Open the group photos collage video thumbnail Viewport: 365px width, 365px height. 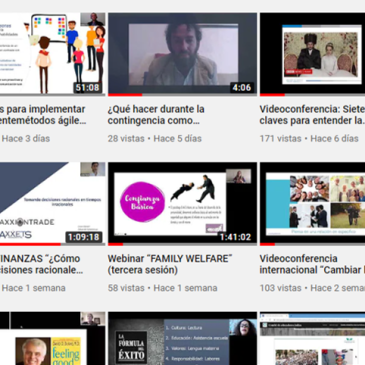(x=312, y=204)
